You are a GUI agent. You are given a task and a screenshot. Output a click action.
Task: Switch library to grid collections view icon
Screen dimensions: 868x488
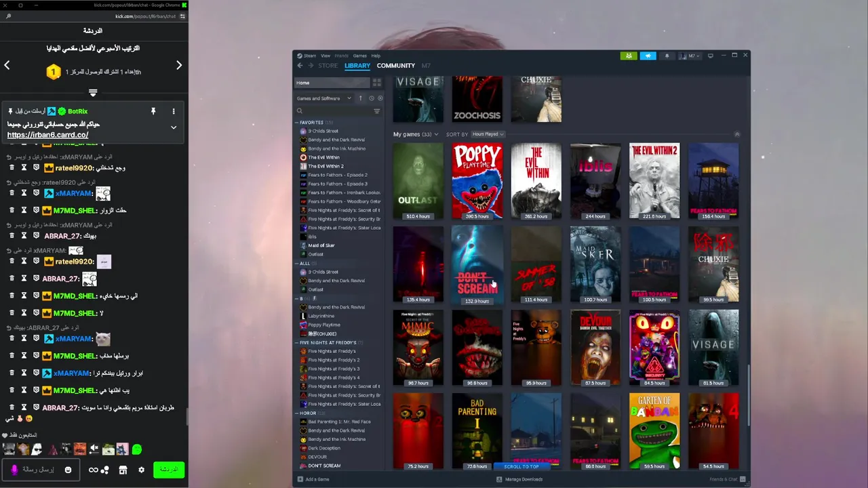click(377, 83)
